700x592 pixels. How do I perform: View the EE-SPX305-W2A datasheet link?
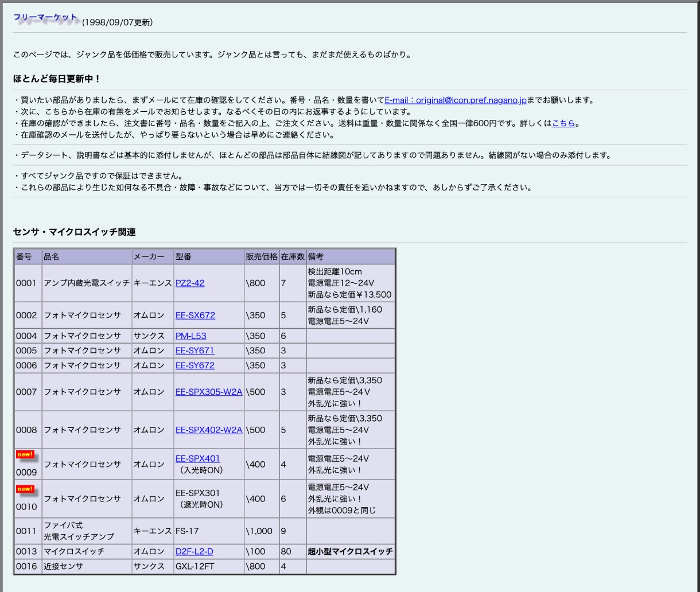[x=209, y=392]
